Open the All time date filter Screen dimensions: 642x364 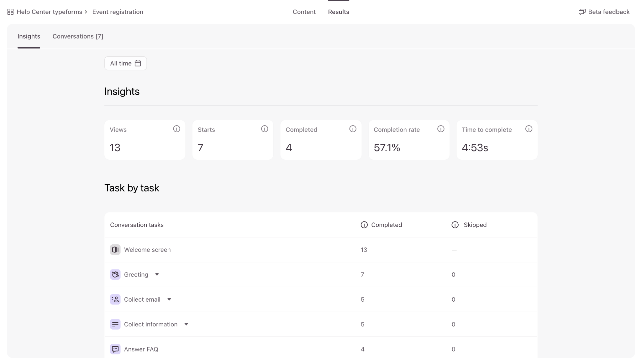click(125, 63)
